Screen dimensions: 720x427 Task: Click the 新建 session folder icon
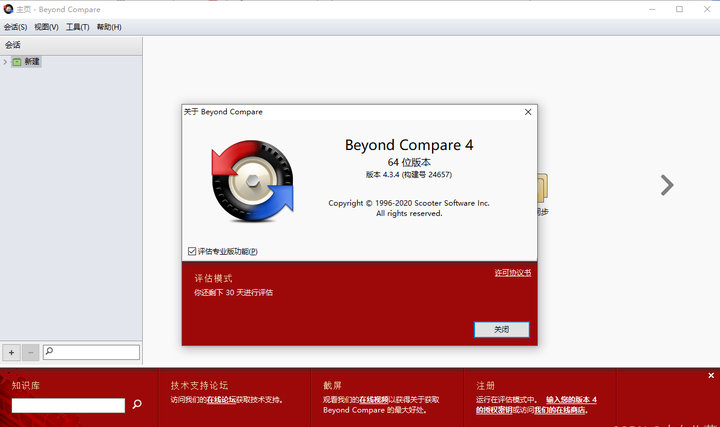[17, 62]
